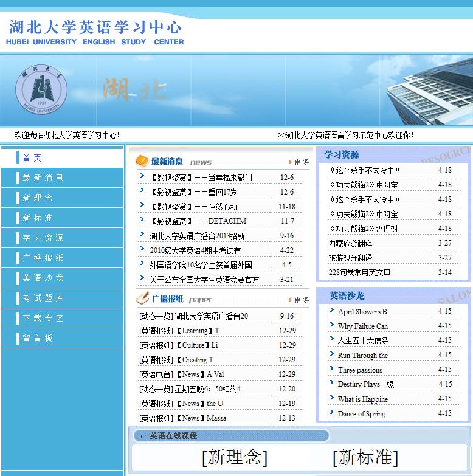The width and height of the screenshot is (473, 476).
Task: Open [英语电台]【News】A Val link
Action: [182, 374]
